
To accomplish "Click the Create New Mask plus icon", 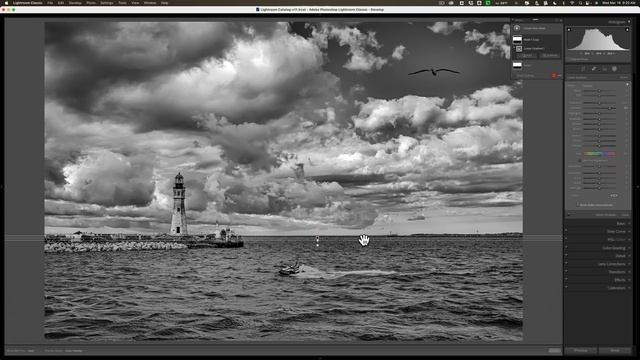I will click(517, 28).
